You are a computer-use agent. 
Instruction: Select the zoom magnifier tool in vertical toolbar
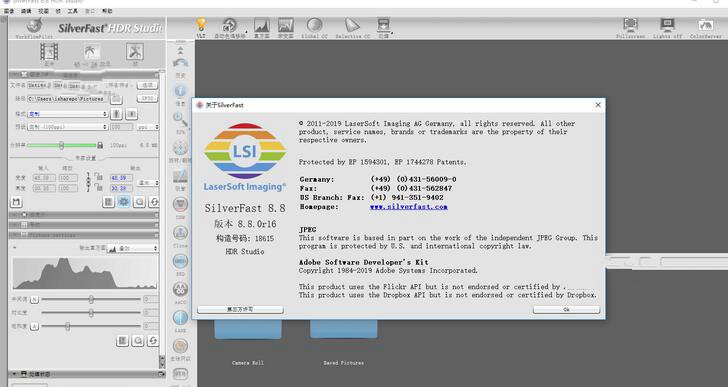pos(180,119)
